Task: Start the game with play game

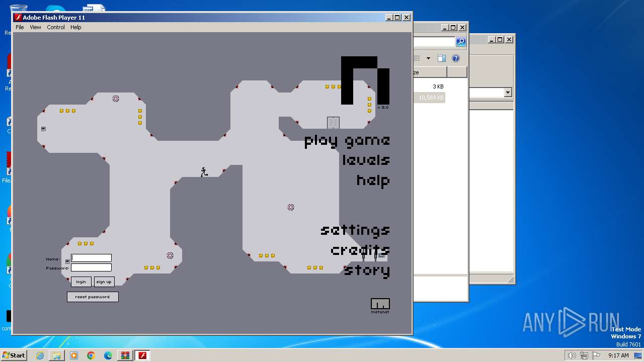Action: [347, 140]
